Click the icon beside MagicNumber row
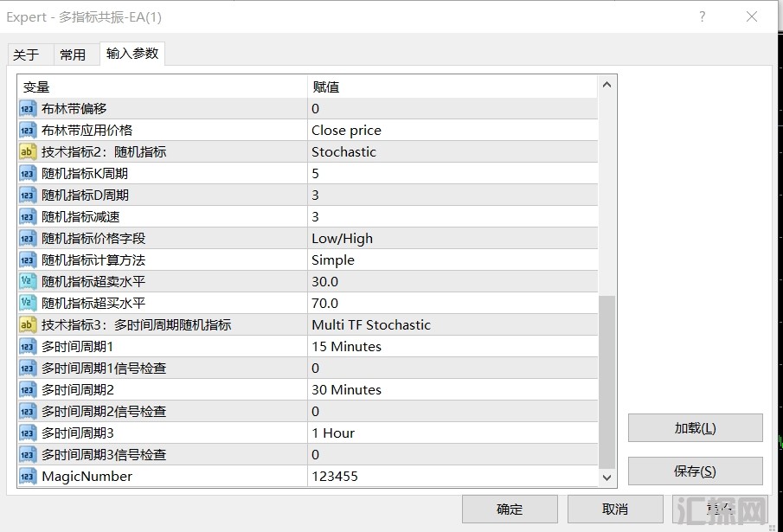This screenshot has height=532, width=783. (x=27, y=477)
